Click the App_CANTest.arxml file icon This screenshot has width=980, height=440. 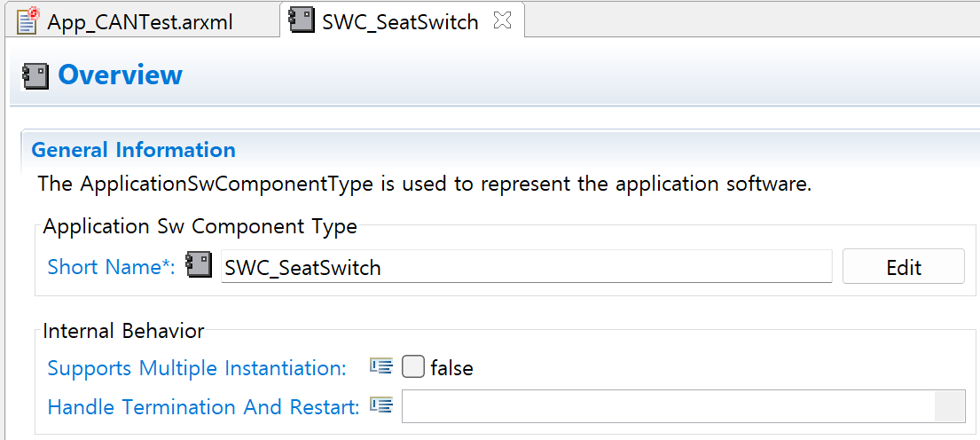[28, 21]
